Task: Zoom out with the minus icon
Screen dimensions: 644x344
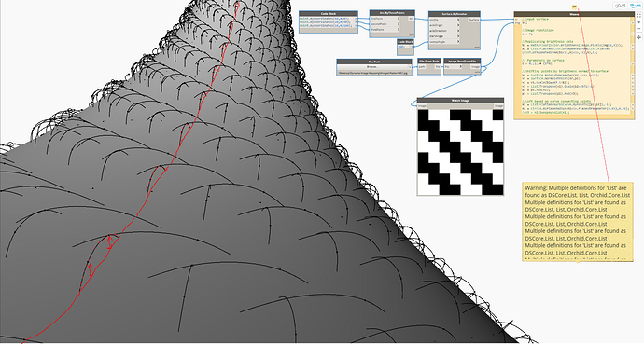Action: point(639,29)
